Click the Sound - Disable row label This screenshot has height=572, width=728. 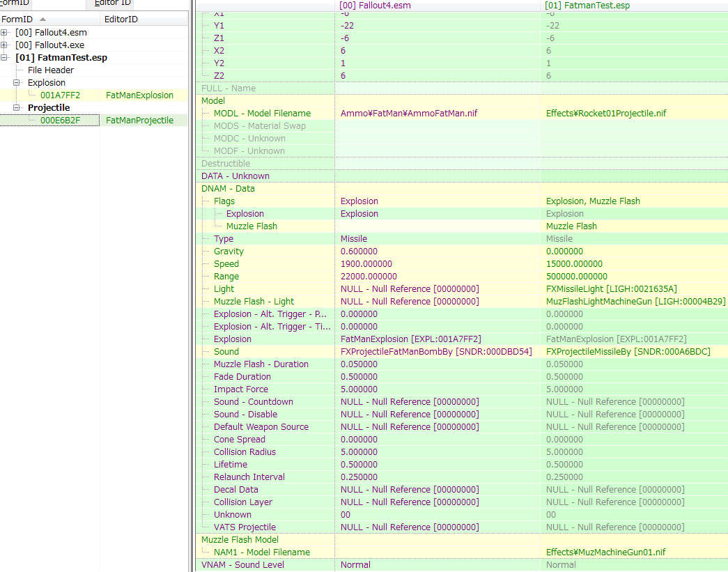point(245,414)
